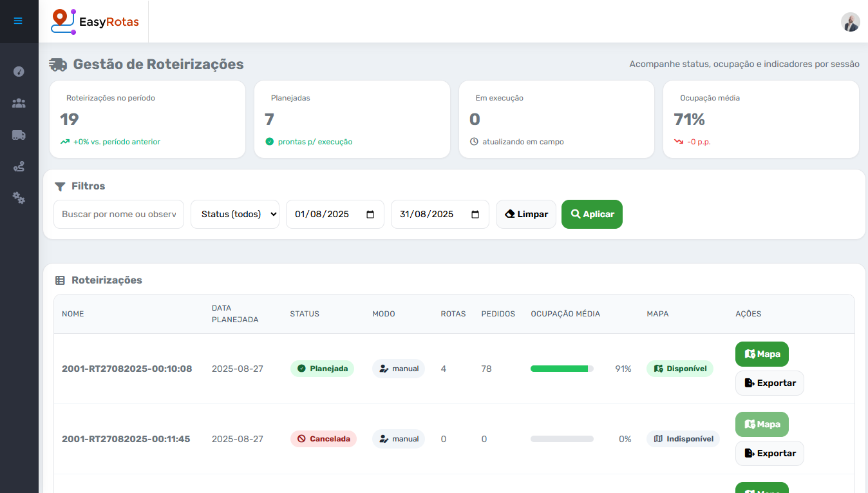Toggle the hamburger sidebar menu
This screenshot has height=493, width=868.
click(18, 21)
